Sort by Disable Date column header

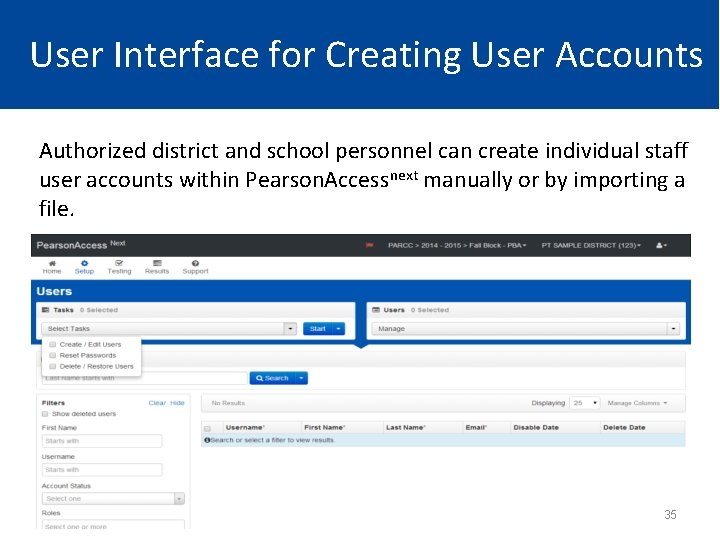tap(536, 428)
